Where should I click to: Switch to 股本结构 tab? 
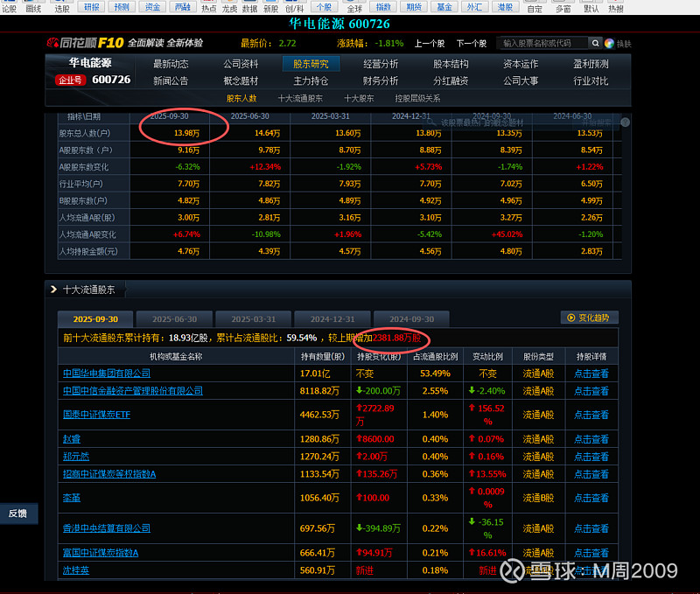(451, 64)
